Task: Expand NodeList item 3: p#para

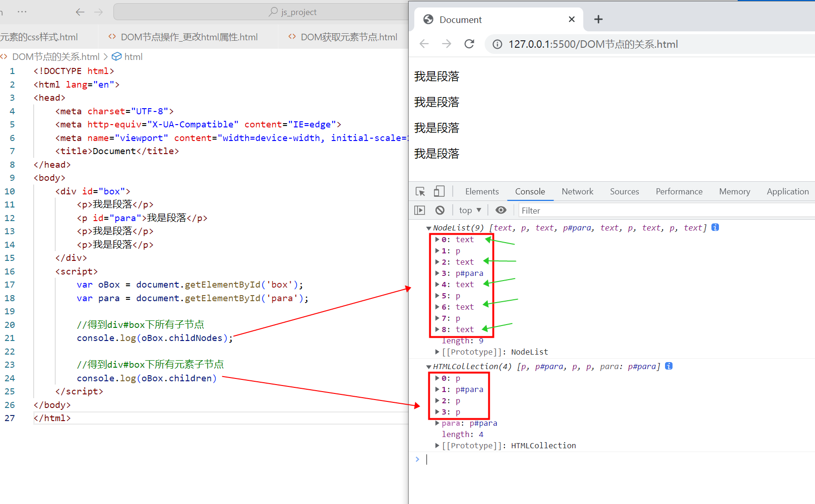Action: click(437, 273)
